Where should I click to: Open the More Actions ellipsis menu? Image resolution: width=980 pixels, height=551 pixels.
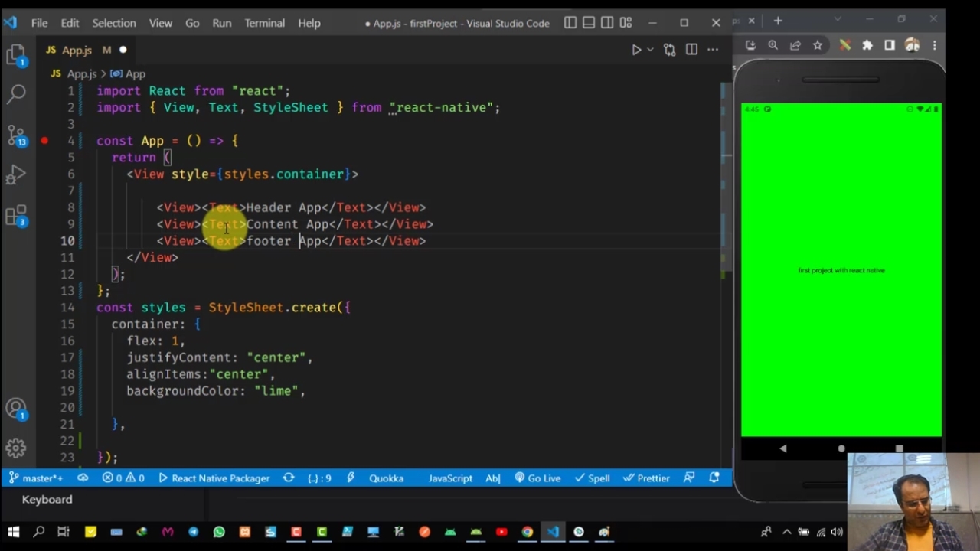pyautogui.click(x=713, y=50)
